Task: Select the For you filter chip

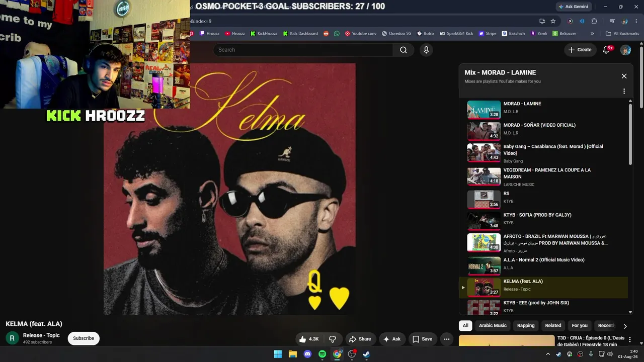Action: 580,326
